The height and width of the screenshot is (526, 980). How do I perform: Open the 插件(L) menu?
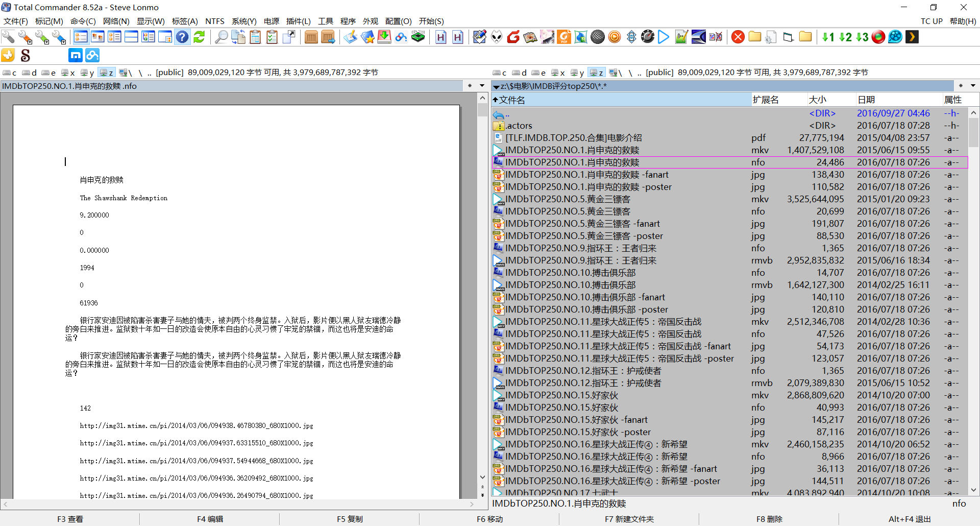coord(299,21)
